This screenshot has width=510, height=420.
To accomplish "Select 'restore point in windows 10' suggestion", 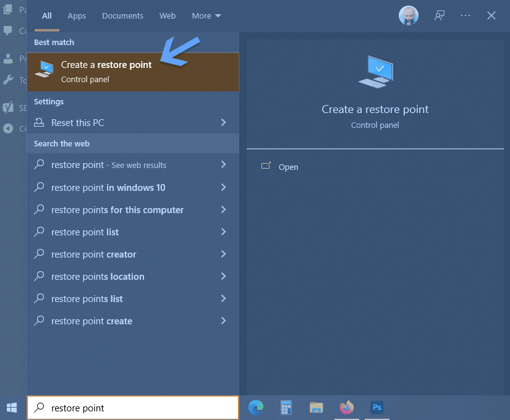I will [x=133, y=188].
